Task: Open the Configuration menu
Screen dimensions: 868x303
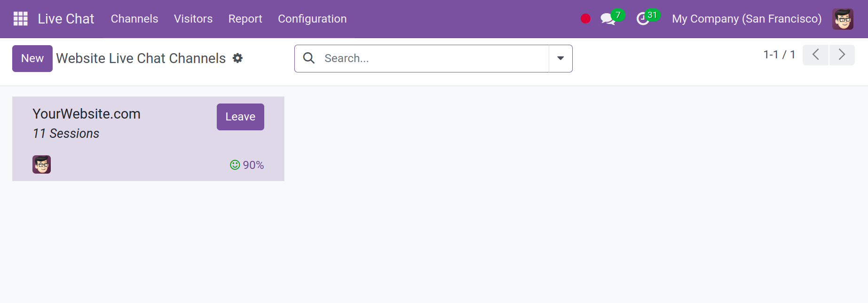Action: coord(312,19)
